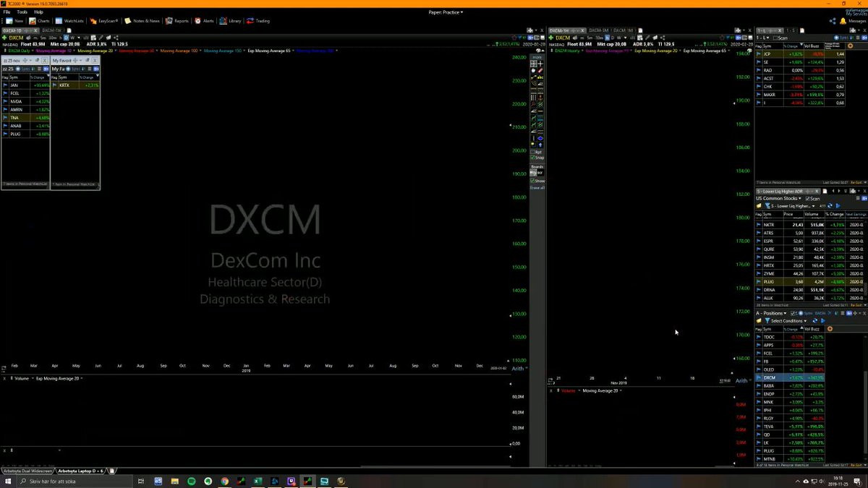Click the New toolbar button

pyautogui.click(x=14, y=21)
